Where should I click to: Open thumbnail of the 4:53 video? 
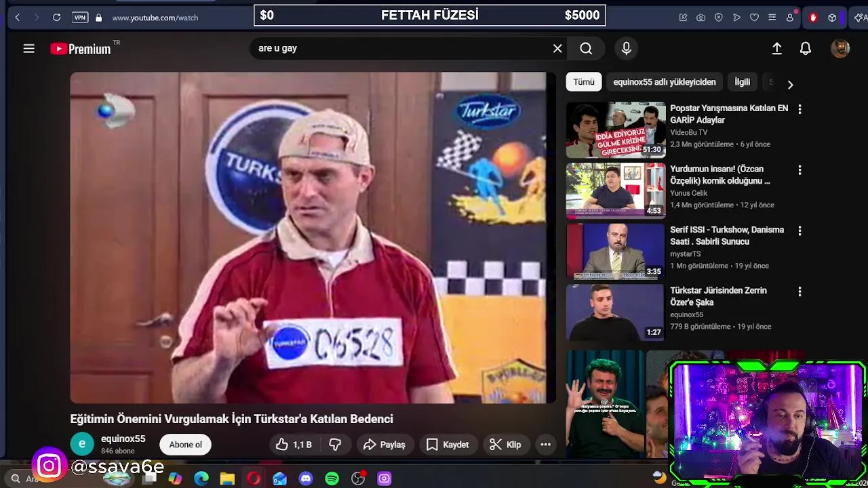coord(616,190)
